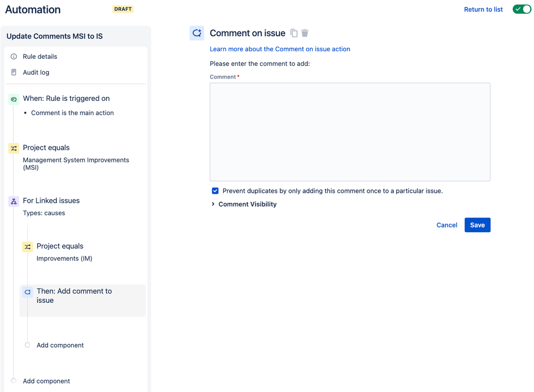Open Learn more about Comment on issue link

tap(280, 49)
